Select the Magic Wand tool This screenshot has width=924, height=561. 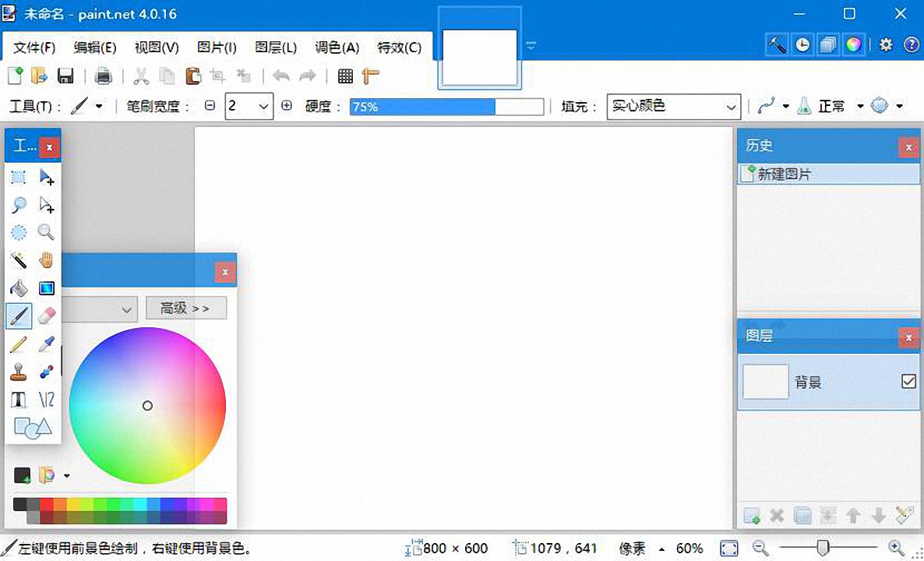point(19,260)
